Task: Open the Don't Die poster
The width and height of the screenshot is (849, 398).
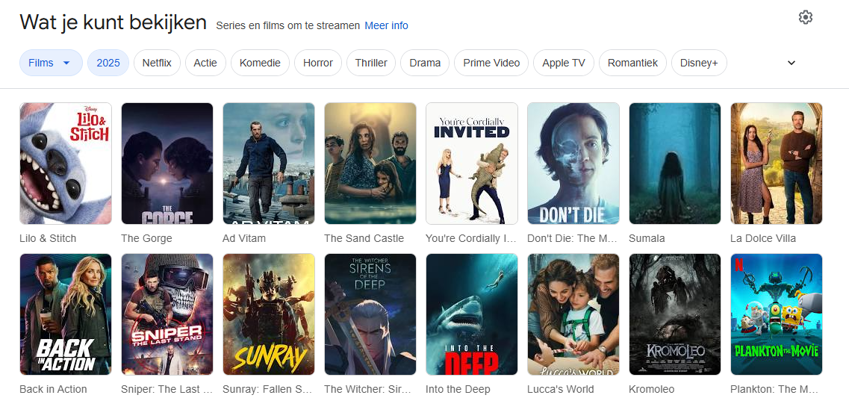Action: (x=573, y=164)
